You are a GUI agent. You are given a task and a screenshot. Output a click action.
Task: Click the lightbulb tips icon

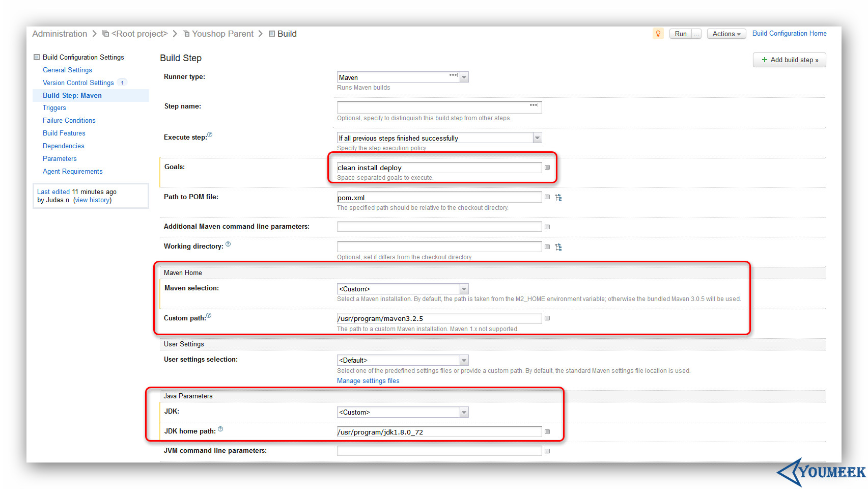(658, 34)
